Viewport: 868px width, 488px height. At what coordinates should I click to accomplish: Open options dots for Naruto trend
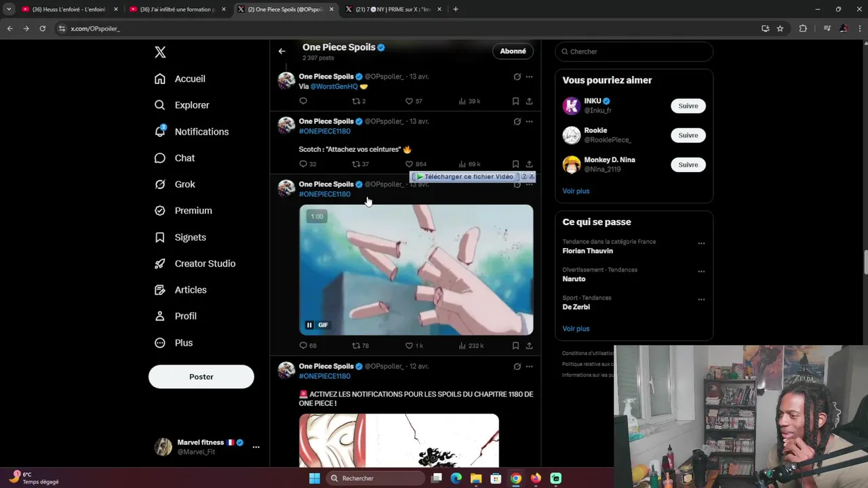[x=701, y=272]
